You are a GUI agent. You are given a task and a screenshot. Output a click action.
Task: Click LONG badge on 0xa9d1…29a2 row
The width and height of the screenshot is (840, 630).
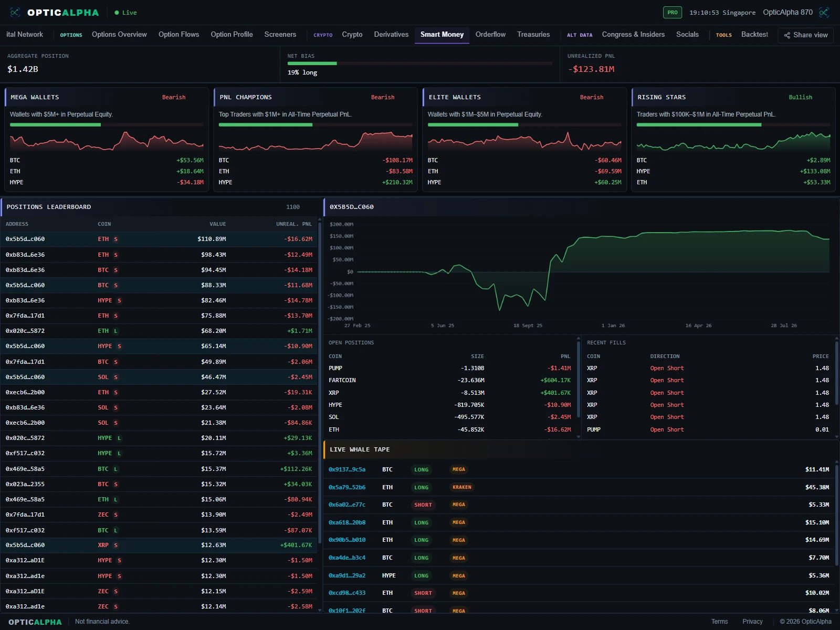pos(421,576)
